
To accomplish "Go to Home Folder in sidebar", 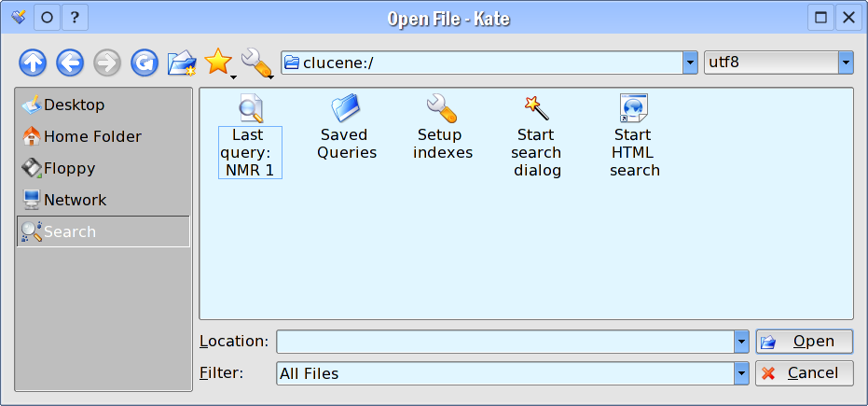I will point(103,136).
